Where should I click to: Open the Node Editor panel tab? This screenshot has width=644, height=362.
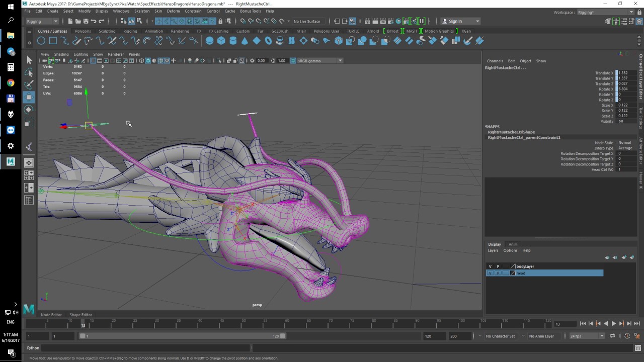(51, 315)
